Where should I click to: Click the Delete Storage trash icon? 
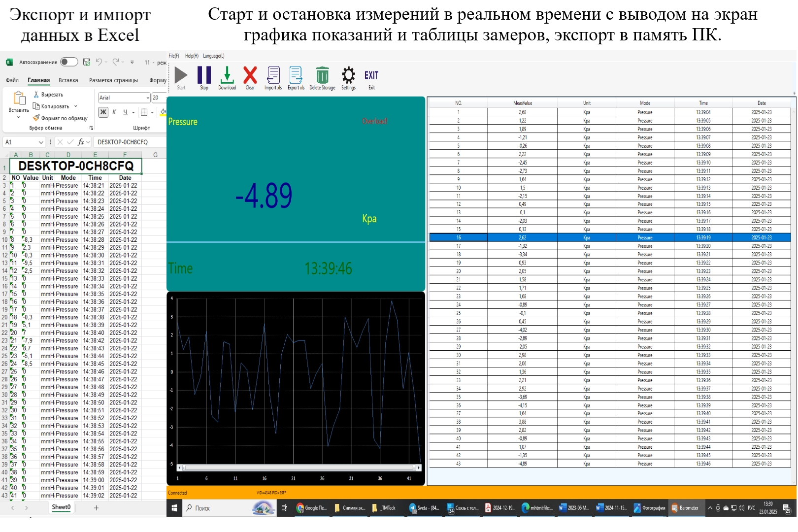pos(322,76)
